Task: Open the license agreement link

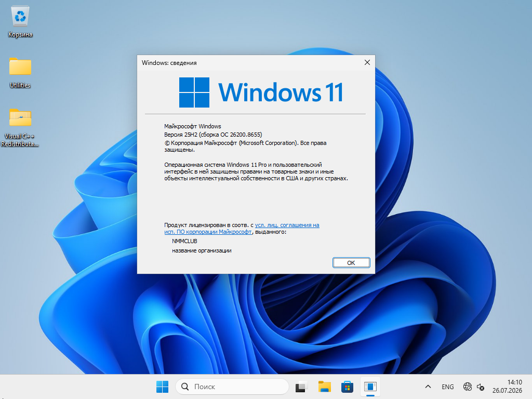Action: [242, 229]
